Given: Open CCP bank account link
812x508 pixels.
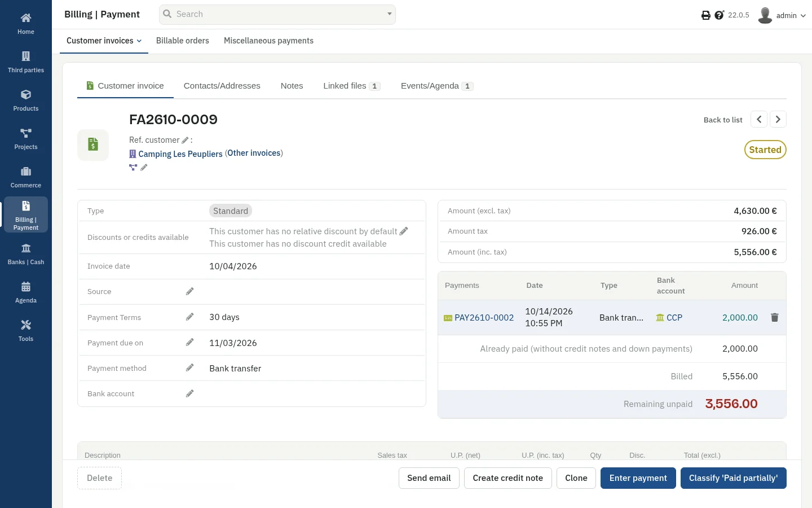Looking at the screenshot, I should (669, 318).
